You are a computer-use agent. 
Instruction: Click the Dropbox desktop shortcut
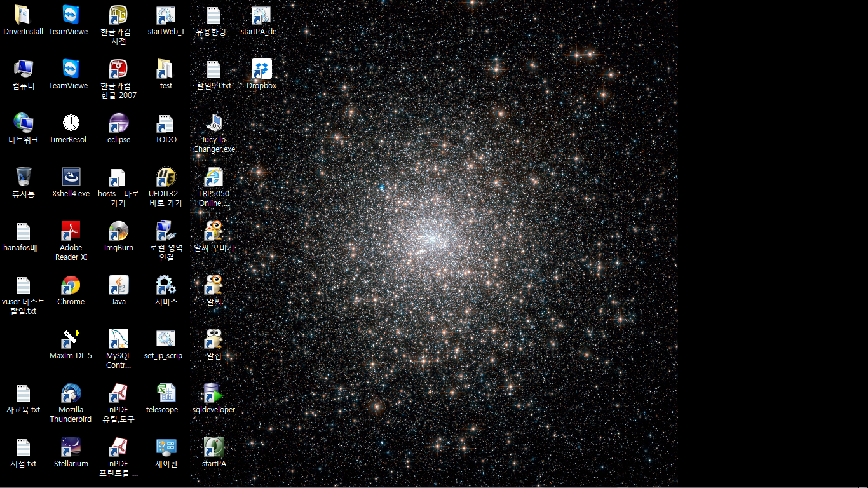coord(261,69)
